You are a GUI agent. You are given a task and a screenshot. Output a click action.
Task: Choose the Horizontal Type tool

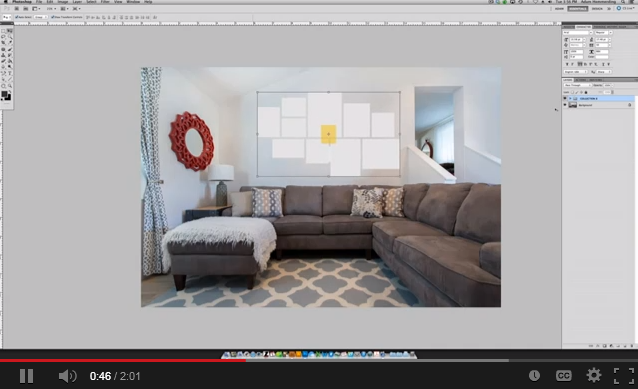10,73
